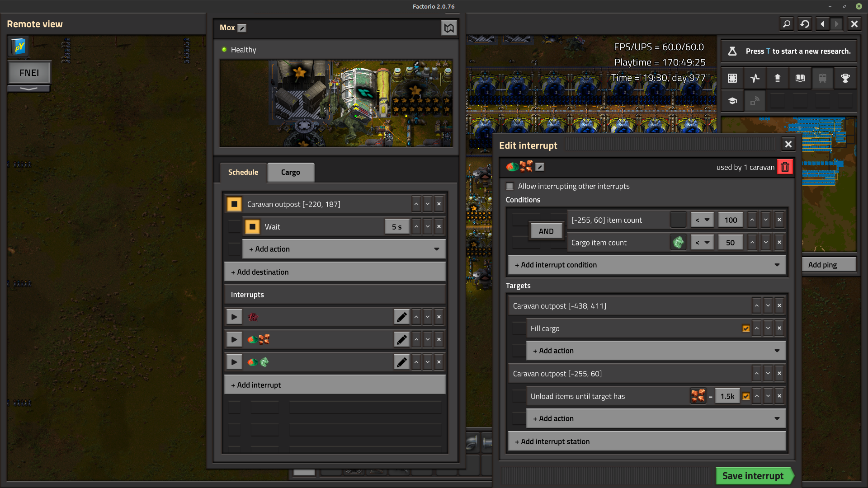Click Add destination button
Screen dimensions: 868x488
335,272
